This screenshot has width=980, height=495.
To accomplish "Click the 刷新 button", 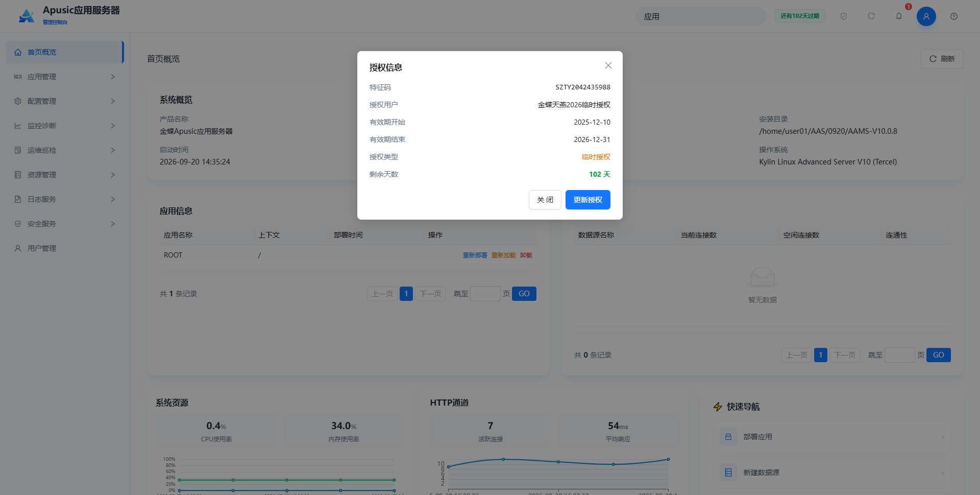I will [942, 59].
